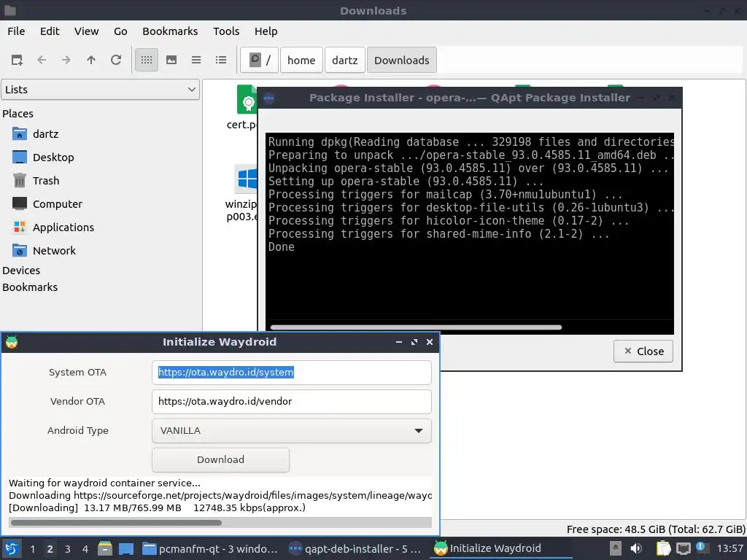Open the Tools menu
The height and width of the screenshot is (560, 747).
click(x=226, y=31)
